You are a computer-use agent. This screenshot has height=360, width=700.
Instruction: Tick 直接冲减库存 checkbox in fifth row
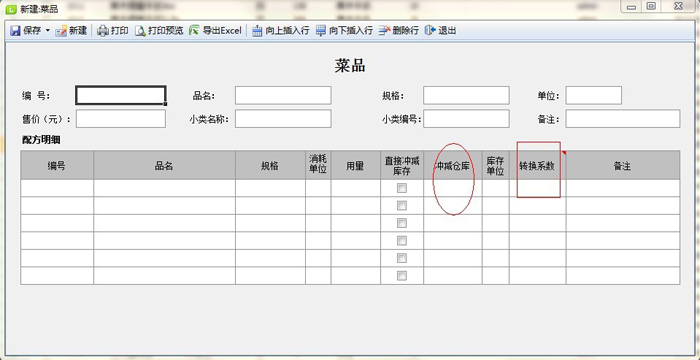pyautogui.click(x=402, y=258)
